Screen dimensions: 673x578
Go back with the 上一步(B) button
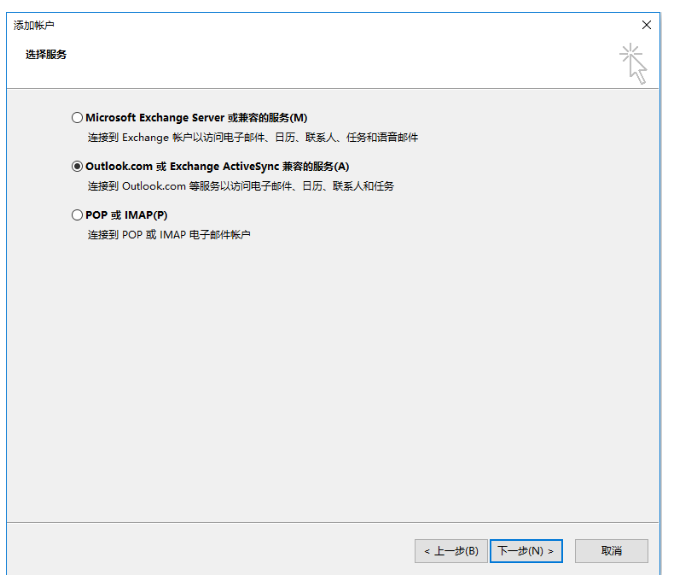coord(450,551)
